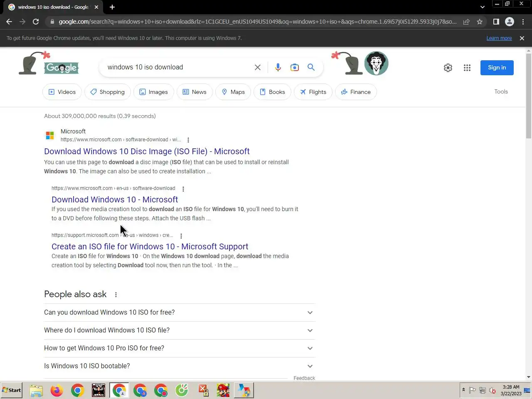
Task: Launch Firefox from the taskbar
Action: click(57, 391)
